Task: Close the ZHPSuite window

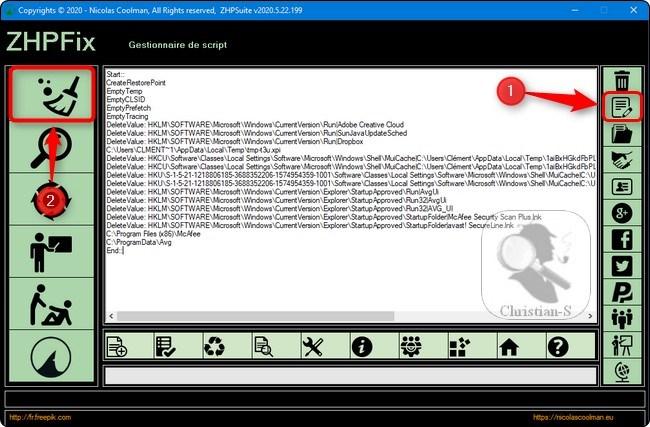Action: (x=633, y=10)
